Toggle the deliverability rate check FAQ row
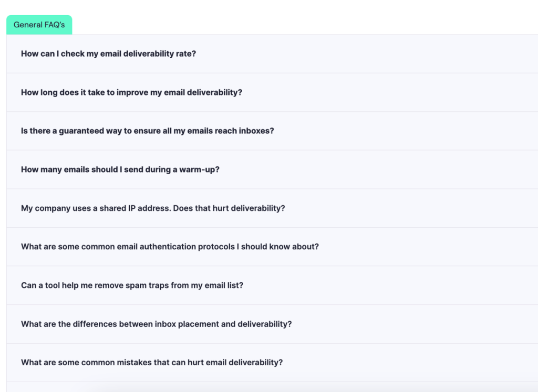The image size is (538, 392). coord(108,54)
